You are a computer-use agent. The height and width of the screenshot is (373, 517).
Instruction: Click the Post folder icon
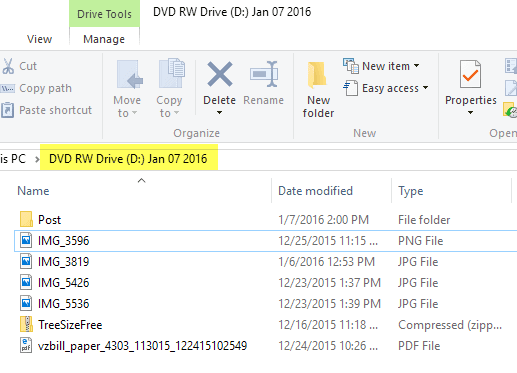pos(26,219)
